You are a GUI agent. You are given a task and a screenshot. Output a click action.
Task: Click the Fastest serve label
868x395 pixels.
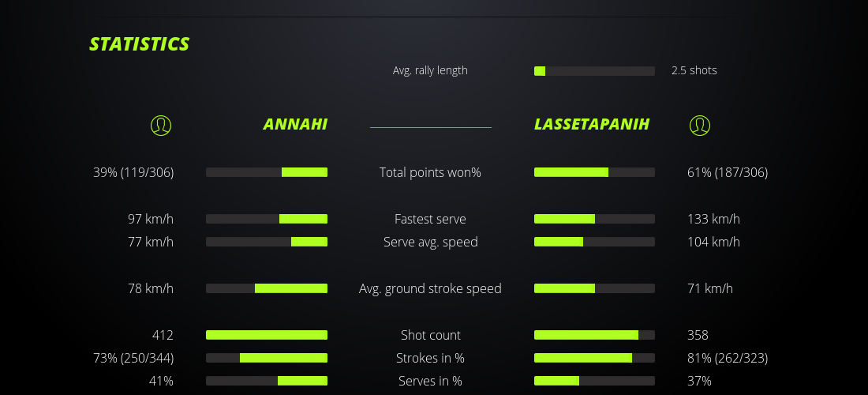point(430,219)
